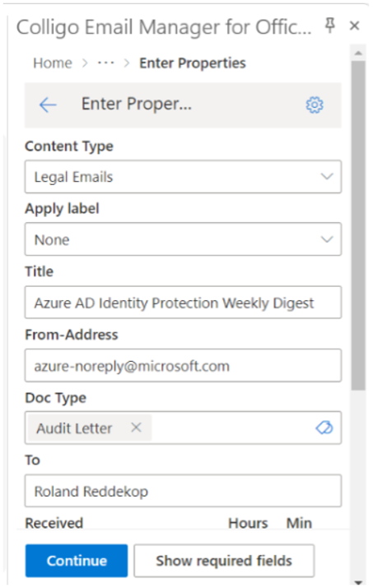Open the Legal Emails combo box
This screenshot has height=588, width=373.
(x=184, y=177)
